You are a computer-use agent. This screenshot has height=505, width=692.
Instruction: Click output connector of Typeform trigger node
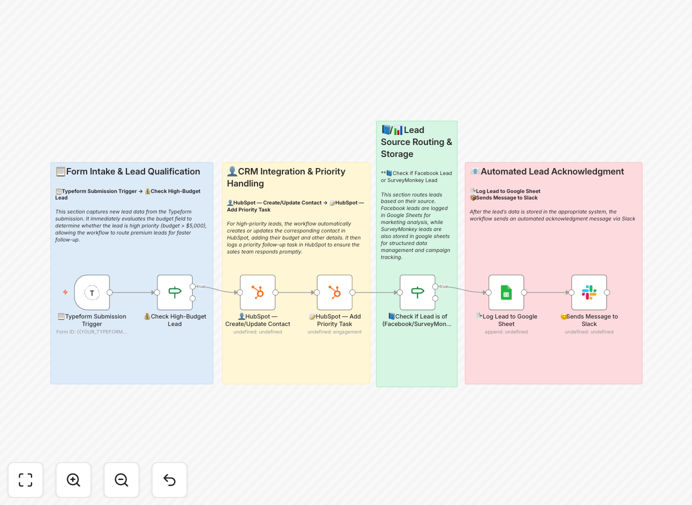pos(109,292)
